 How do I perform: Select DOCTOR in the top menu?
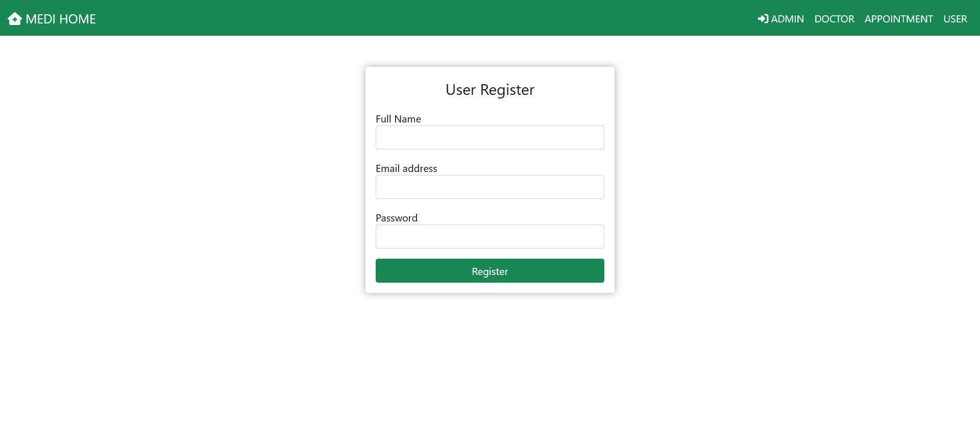click(835, 19)
